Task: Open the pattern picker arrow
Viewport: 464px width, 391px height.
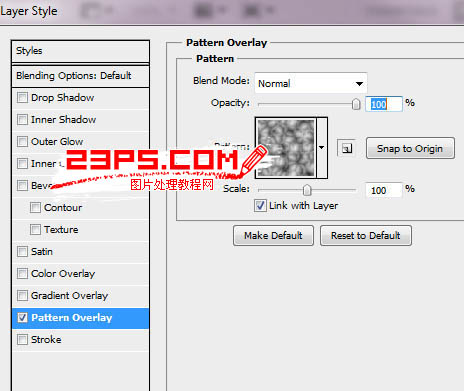Action: [x=322, y=148]
